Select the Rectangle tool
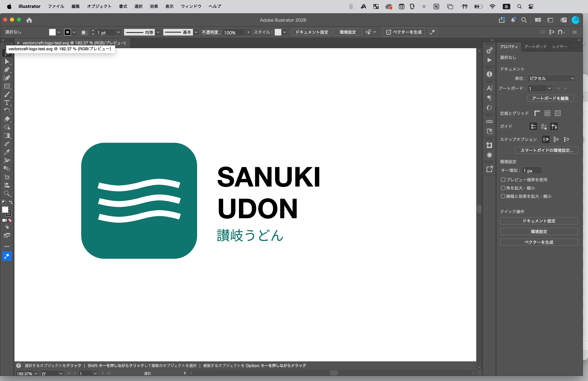Viewport: 588px width, 381px height. (7, 86)
